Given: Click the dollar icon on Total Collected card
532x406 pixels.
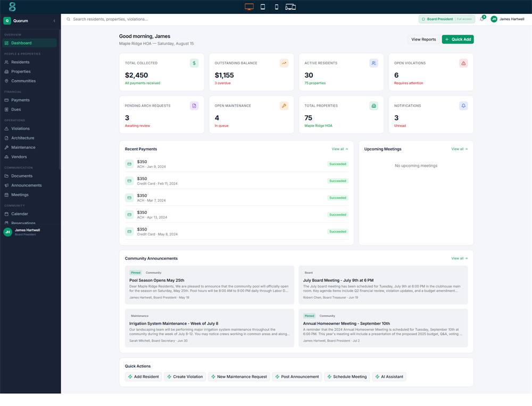Looking at the screenshot, I should coord(194,63).
